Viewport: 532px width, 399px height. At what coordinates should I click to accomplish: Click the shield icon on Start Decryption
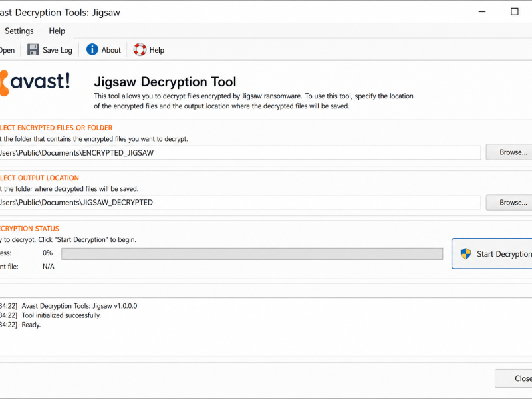tap(465, 254)
